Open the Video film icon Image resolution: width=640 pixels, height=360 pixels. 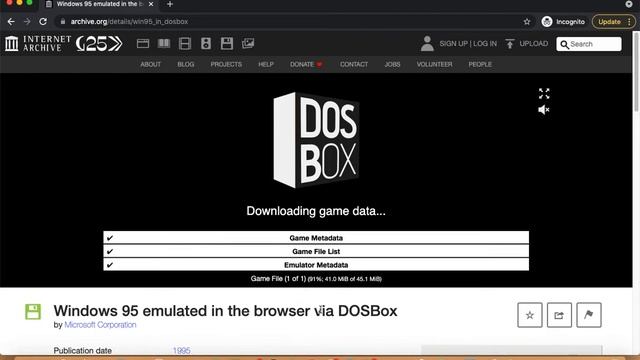point(185,43)
